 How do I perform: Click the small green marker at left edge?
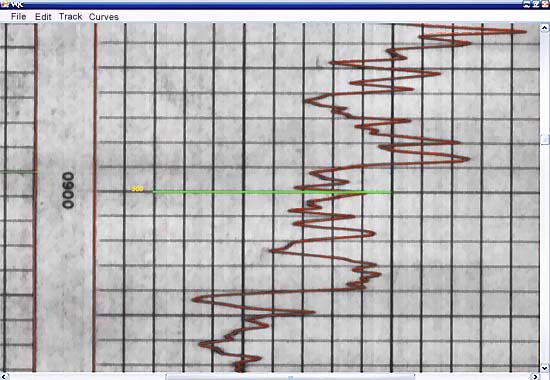[18, 172]
